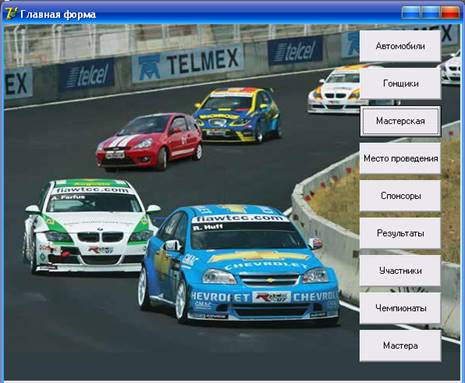465x383 pixels.
Task: Click the yellow-blue race car in the picture
Action: pyautogui.click(x=237, y=115)
